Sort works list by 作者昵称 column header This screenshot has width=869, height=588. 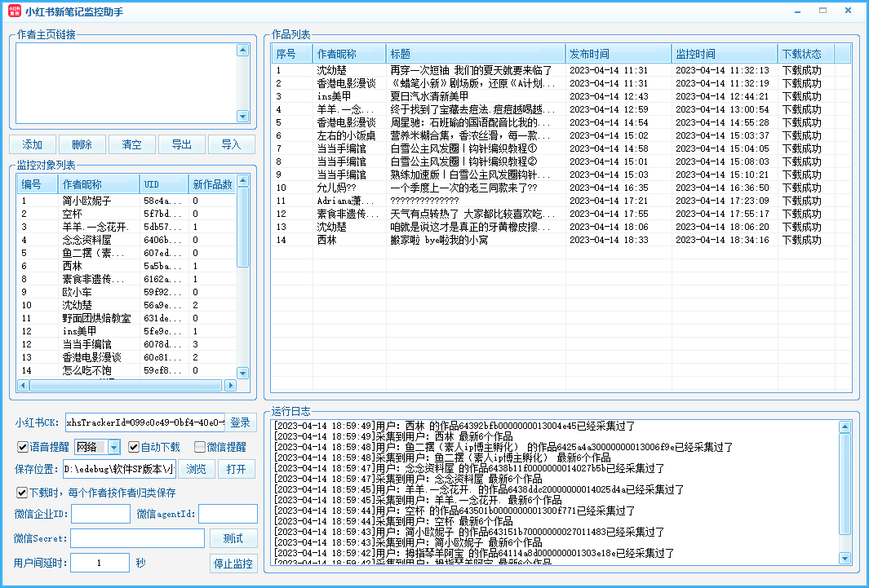click(x=349, y=54)
